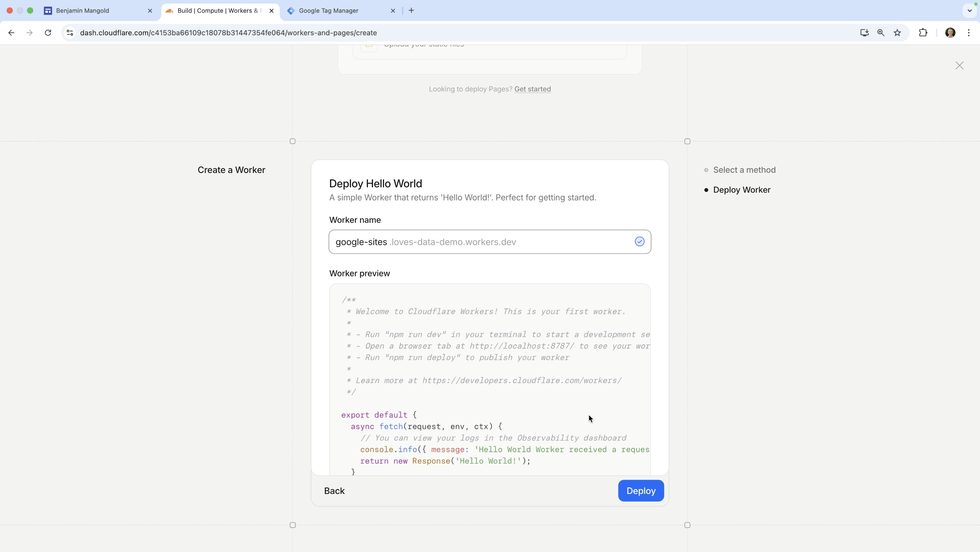Click the 'export default {' code line
Screen dimensions: 980x552
coord(379,415)
